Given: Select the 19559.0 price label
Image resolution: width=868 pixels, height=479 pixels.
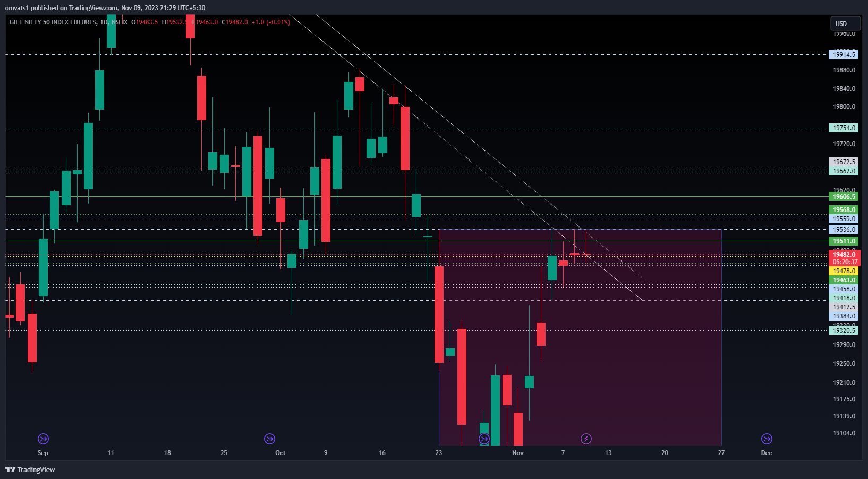Looking at the screenshot, I should coord(844,219).
